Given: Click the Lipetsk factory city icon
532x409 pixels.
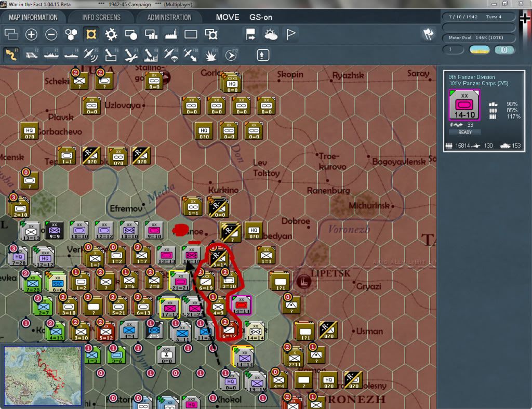Looking at the screenshot, I should point(303,281).
